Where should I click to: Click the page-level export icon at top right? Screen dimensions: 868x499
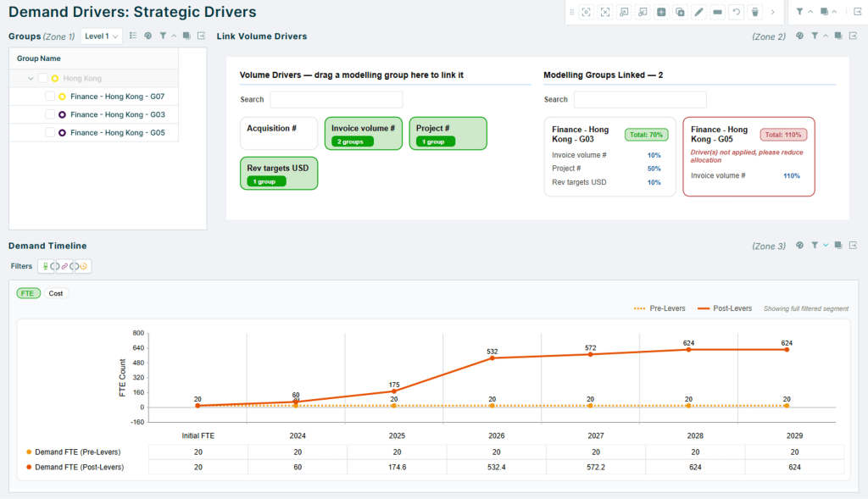(858, 12)
